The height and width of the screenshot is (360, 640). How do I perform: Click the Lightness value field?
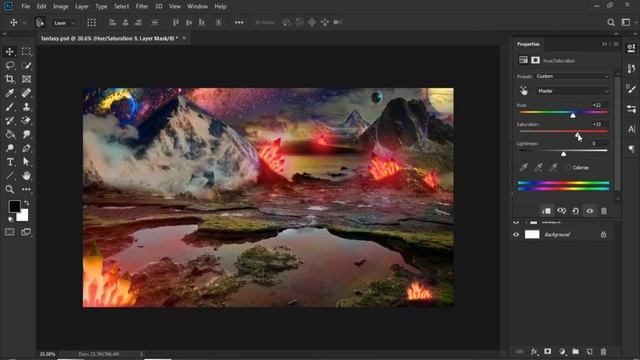[x=598, y=144]
